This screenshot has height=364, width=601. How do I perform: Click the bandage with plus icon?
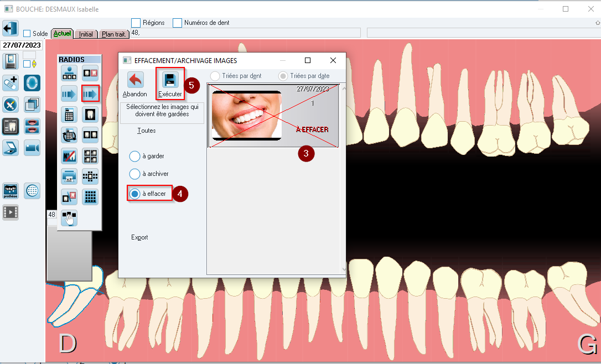(11, 83)
